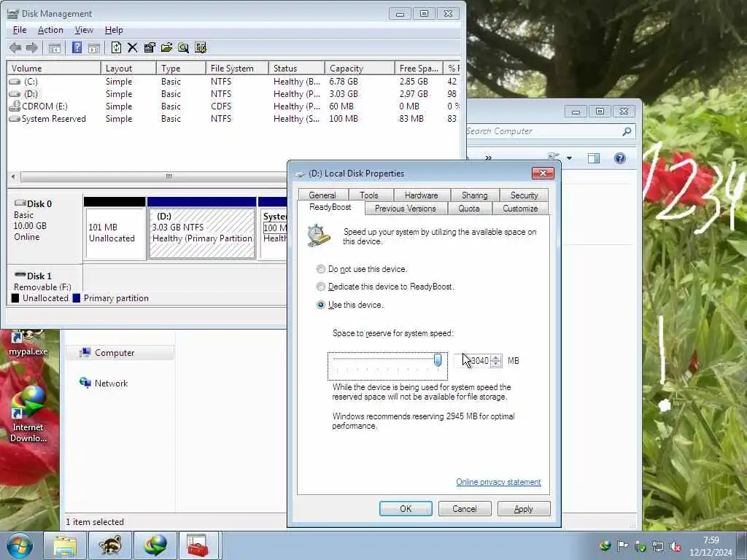
Task: Click the Explorer window help icon
Action: tap(620, 158)
